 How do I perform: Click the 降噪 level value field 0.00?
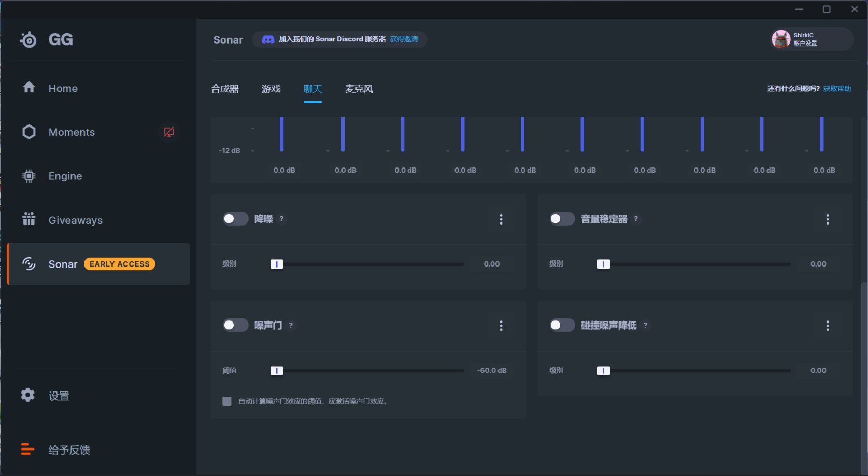pos(492,264)
